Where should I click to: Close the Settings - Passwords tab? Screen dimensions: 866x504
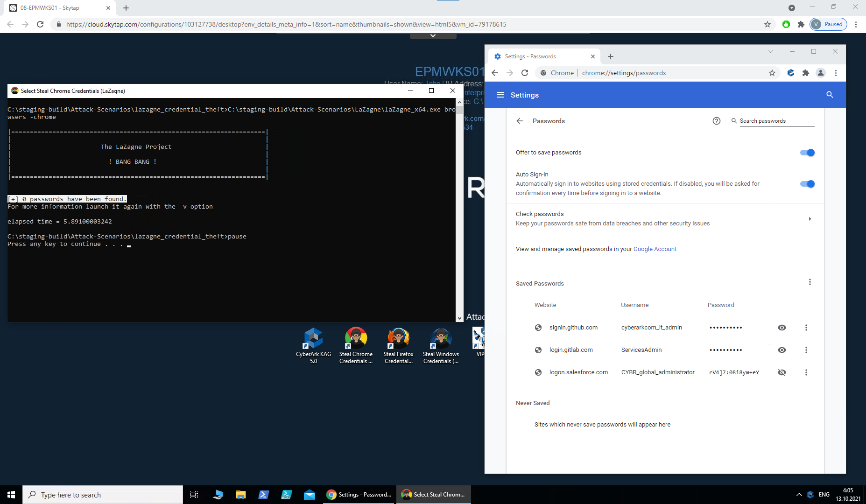593,56
